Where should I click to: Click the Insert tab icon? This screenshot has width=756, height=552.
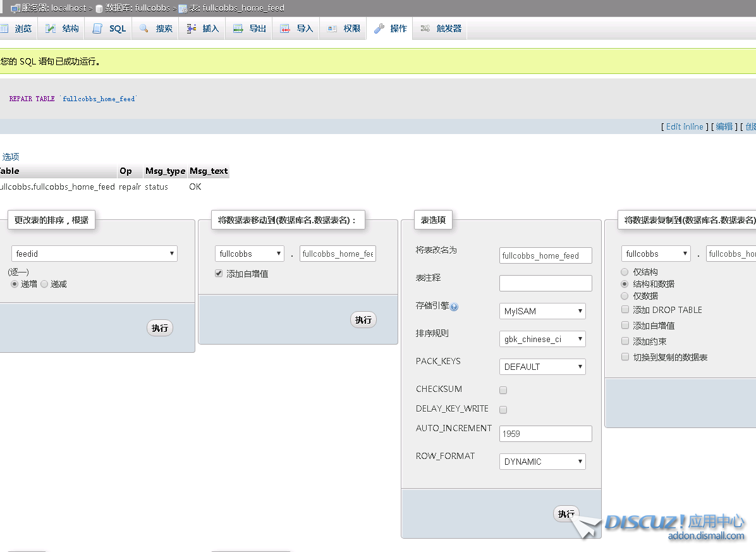coord(190,28)
